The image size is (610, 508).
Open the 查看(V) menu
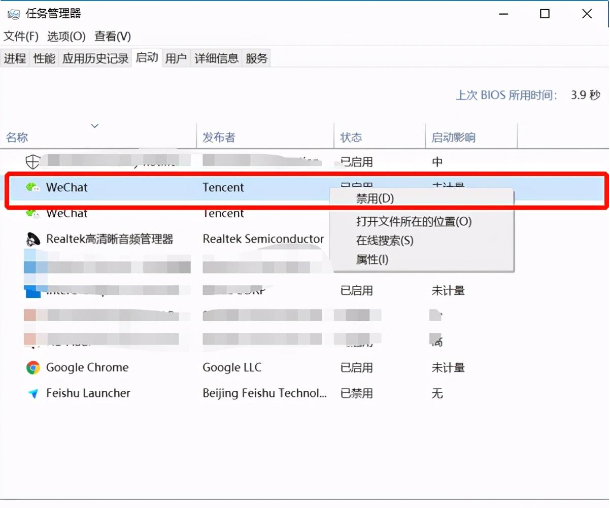(112, 37)
